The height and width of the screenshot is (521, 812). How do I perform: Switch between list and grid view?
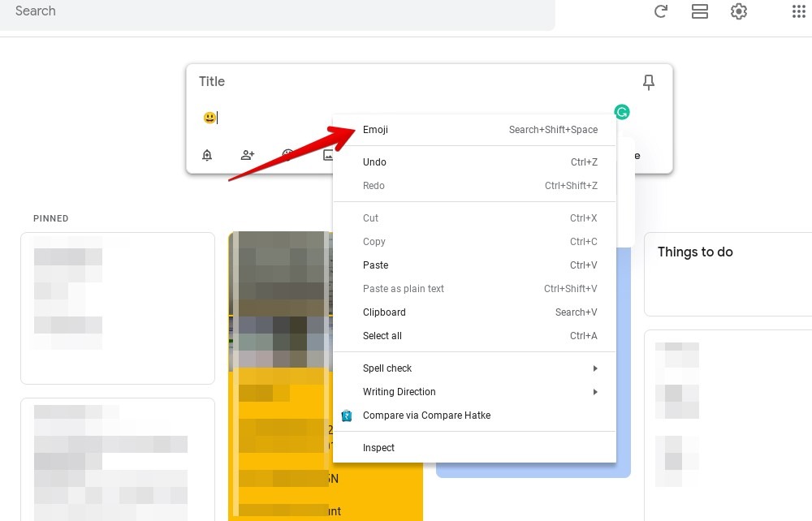point(699,11)
